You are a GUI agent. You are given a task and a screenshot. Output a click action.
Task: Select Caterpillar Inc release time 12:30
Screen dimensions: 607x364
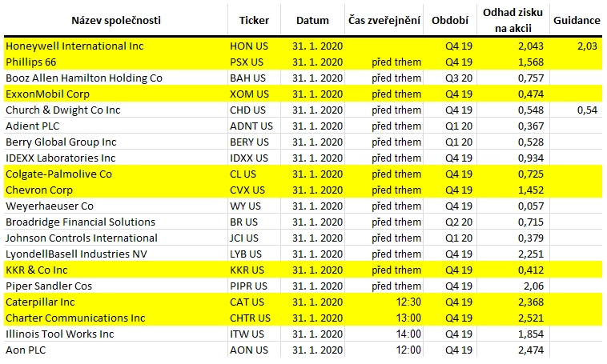click(408, 302)
